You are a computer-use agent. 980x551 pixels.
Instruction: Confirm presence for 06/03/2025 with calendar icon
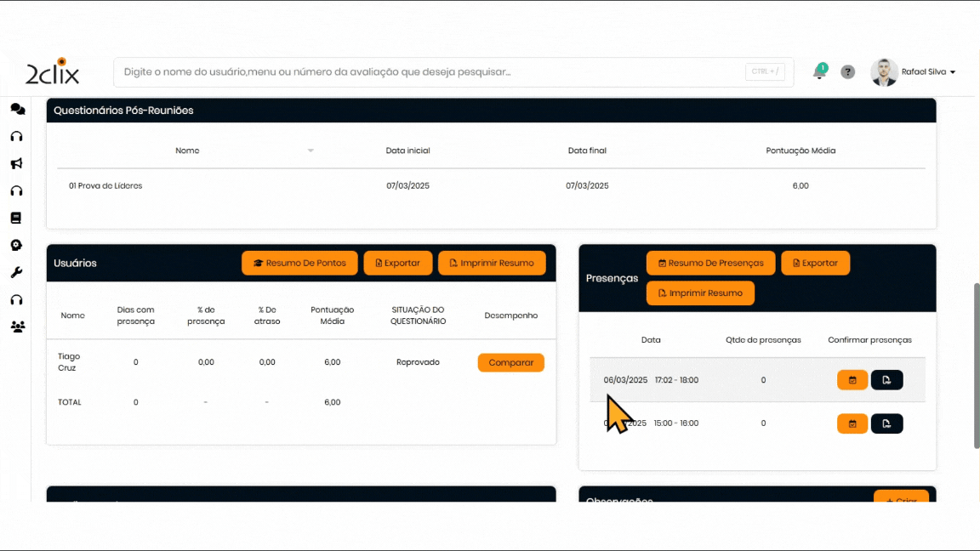click(852, 380)
